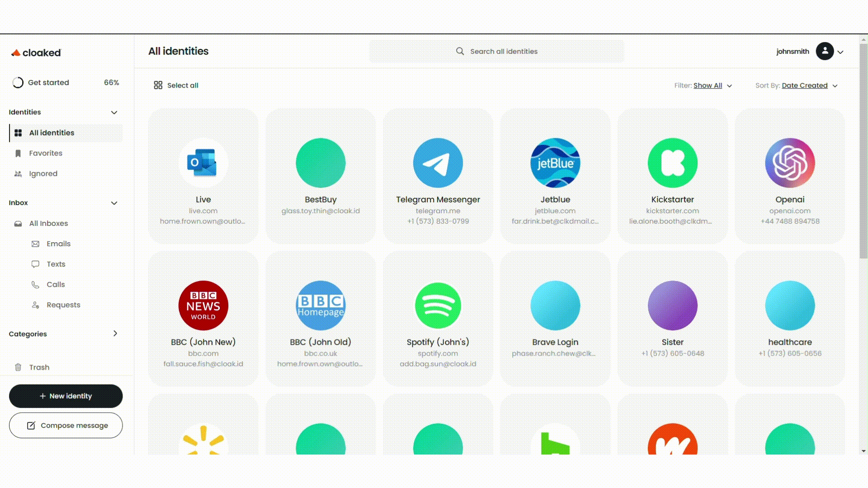The width and height of the screenshot is (868, 488).
Task: Click +1 (573) 605-0648 phone number
Action: click(673, 354)
